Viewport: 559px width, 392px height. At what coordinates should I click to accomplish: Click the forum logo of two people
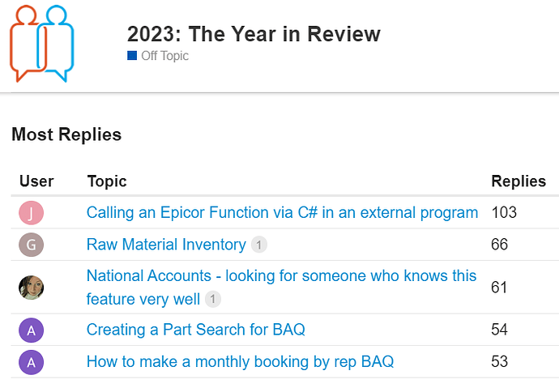pos(41,44)
